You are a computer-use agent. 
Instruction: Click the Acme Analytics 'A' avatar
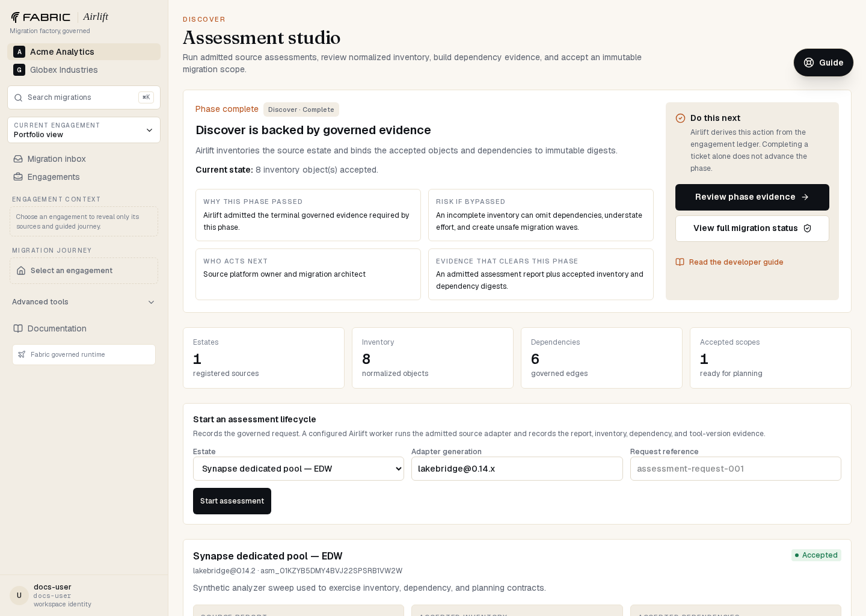tap(19, 52)
